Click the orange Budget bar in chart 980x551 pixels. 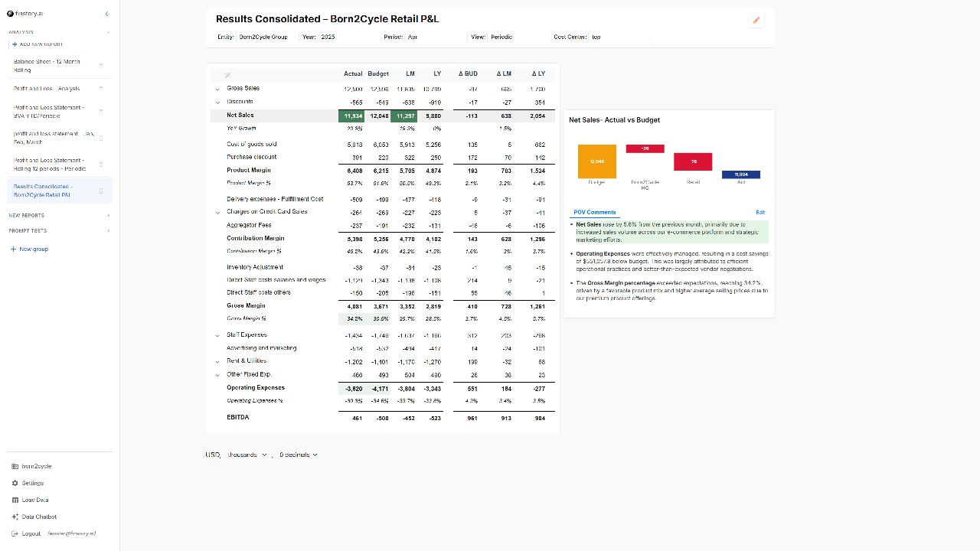[597, 161]
